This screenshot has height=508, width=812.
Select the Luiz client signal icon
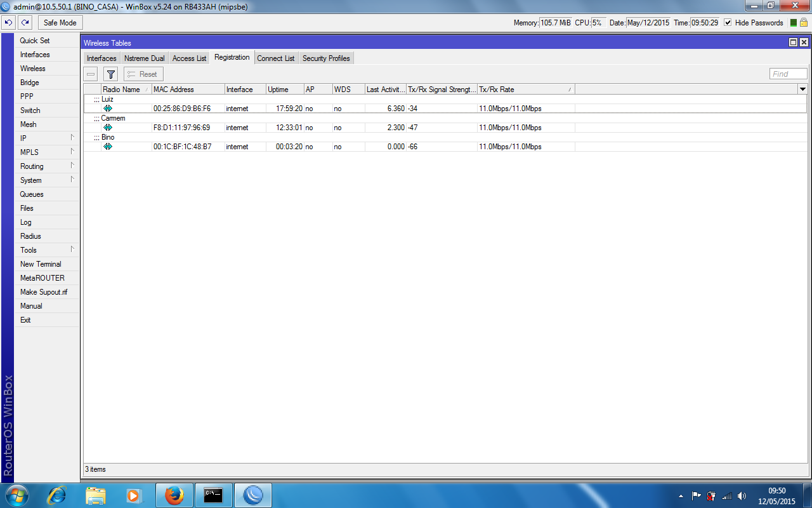pyautogui.click(x=108, y=109)
